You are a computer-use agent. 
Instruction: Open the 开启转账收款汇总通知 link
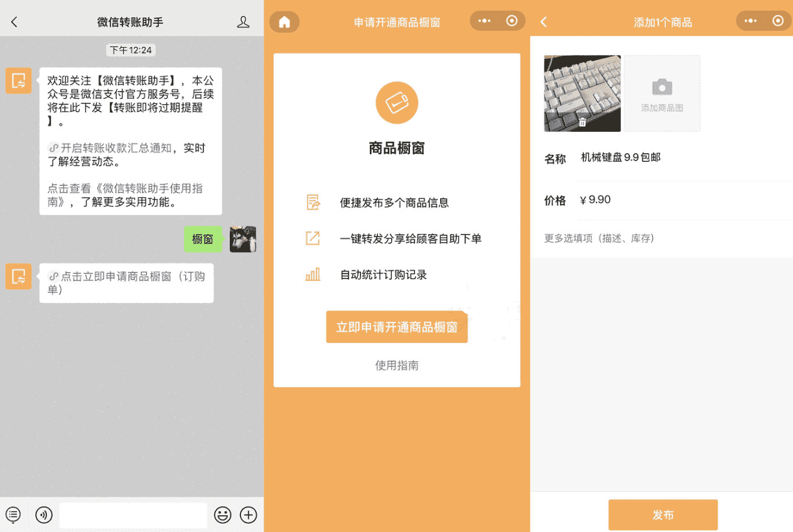[x=109, y=149]
